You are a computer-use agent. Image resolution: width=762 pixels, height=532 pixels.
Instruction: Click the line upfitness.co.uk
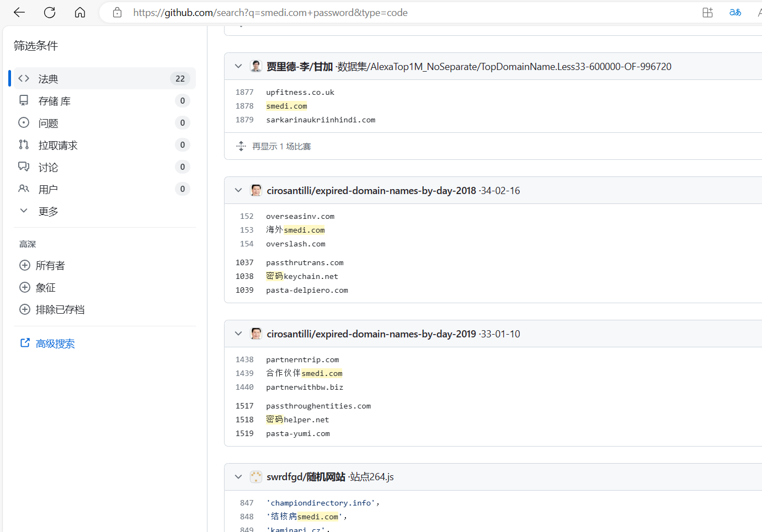point(300,92)
